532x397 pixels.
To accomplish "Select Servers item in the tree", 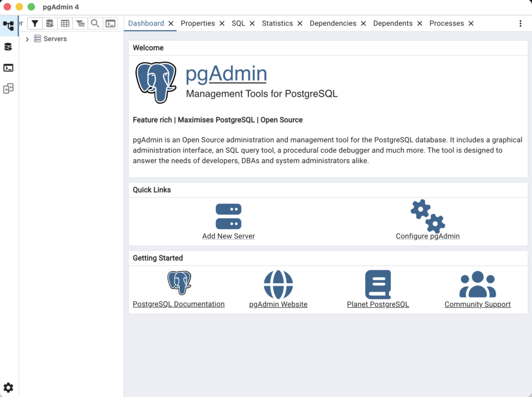I will click(55, 39).
